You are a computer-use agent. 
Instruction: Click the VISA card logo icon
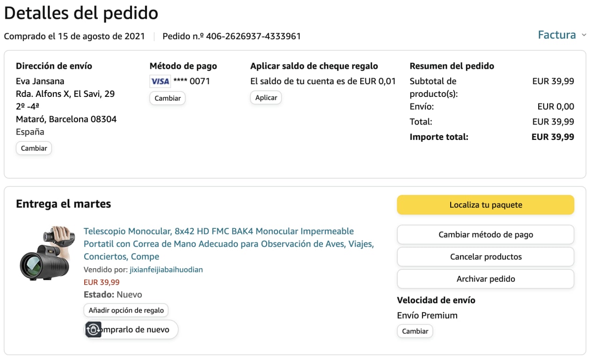tap(160, 81)
